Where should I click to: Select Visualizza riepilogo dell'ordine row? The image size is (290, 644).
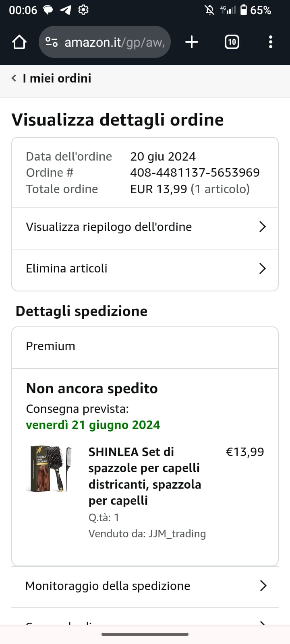(109, 227)
